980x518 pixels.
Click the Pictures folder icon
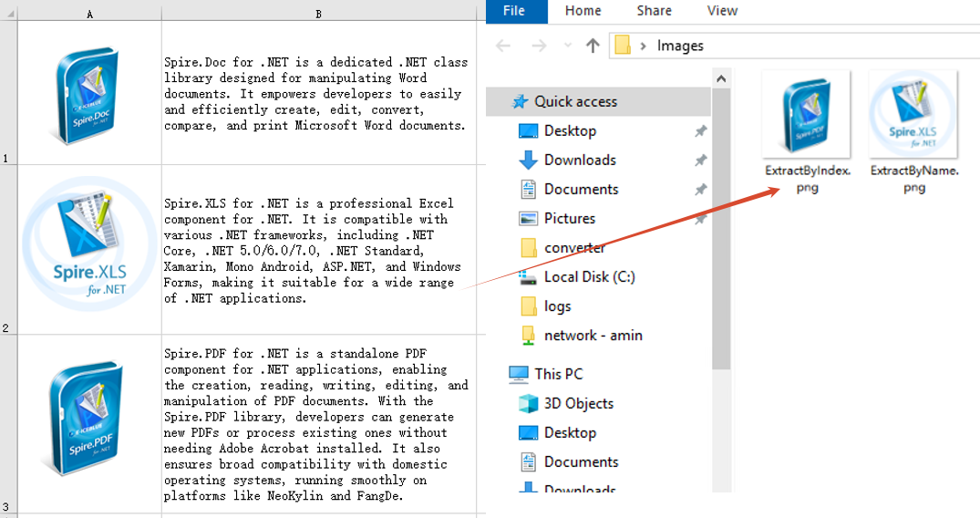[x=528, y=218]
